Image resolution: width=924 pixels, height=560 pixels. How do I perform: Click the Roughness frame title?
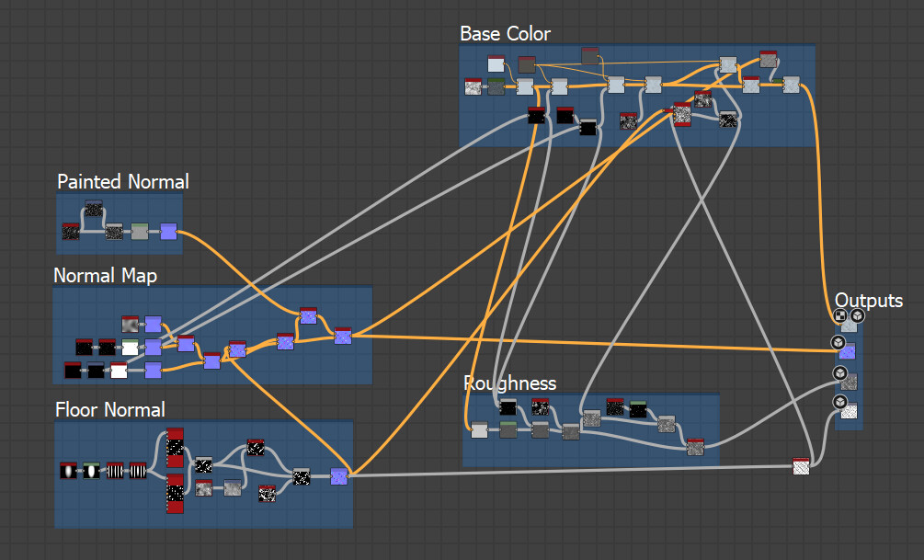(x=510, y=383)
